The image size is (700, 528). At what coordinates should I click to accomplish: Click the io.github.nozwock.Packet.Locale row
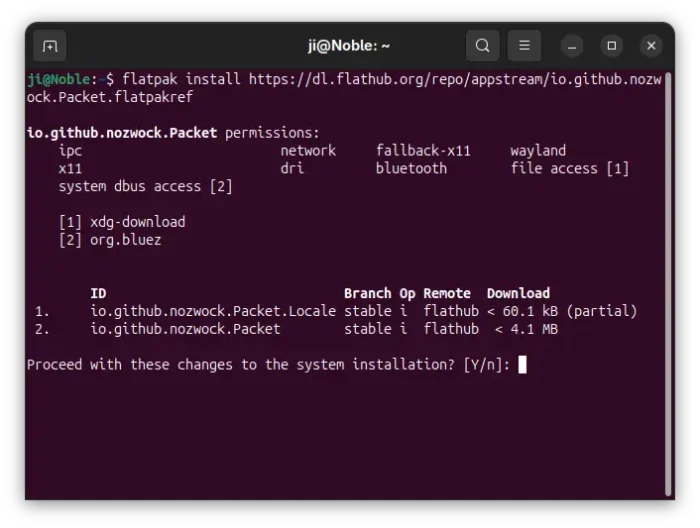tap(336, 311)
